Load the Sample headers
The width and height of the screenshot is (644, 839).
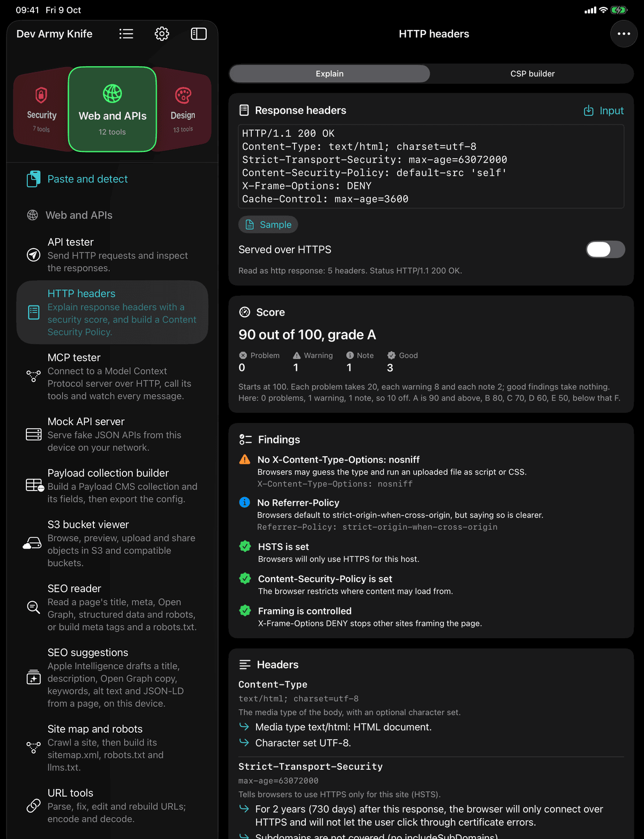(x=268, y=224)
